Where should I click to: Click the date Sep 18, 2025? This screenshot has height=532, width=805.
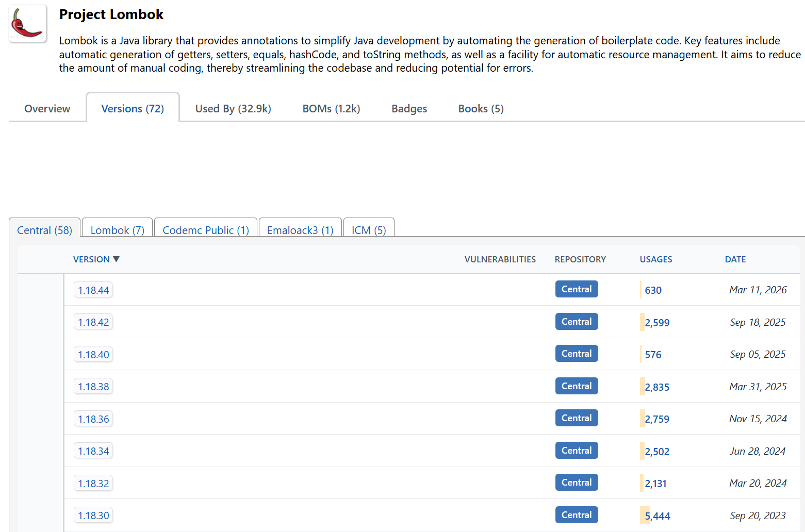pos(758,322)
